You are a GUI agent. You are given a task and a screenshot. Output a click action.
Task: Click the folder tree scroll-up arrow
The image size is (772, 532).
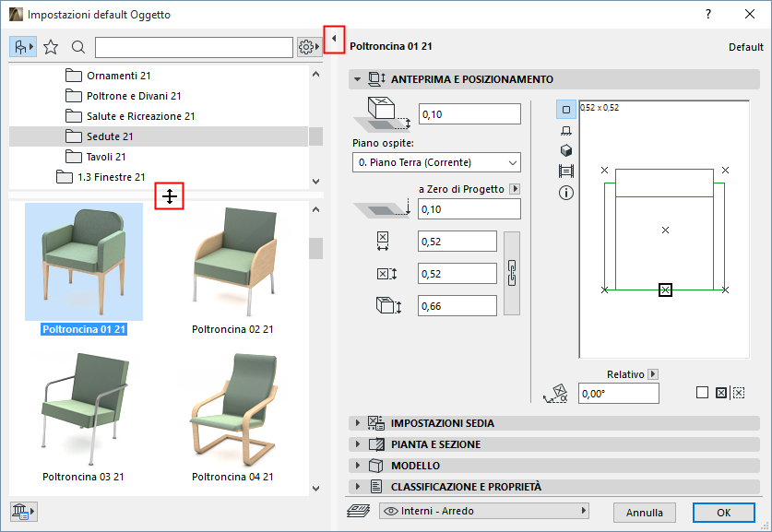316,75
